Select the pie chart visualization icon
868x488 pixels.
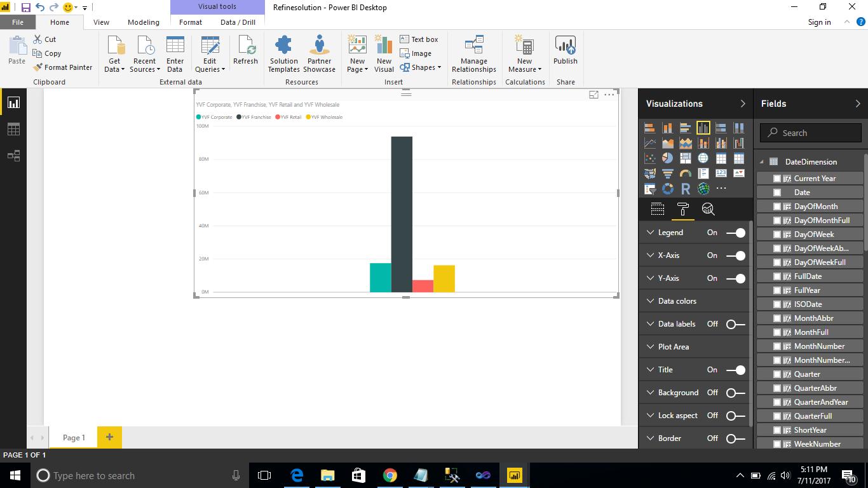668,158
